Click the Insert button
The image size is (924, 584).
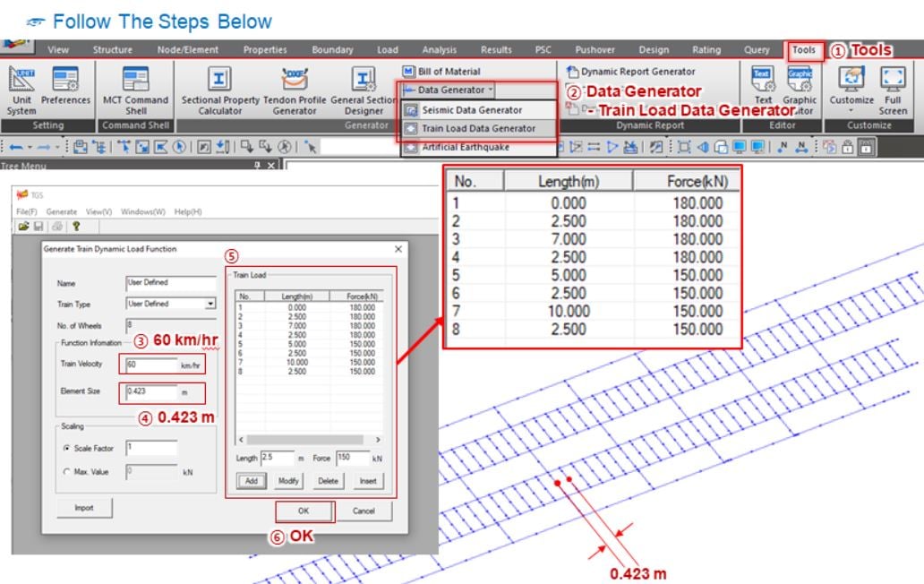click(x=368, y=481)
